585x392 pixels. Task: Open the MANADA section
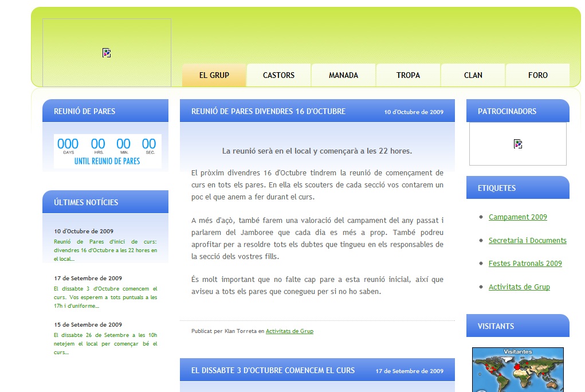[343, 75]
